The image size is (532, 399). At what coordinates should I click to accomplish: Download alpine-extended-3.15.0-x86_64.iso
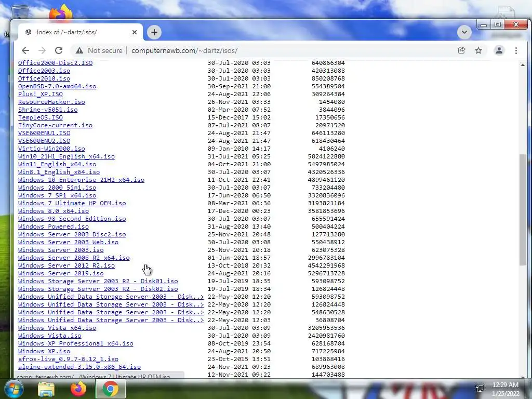[79, 367]
